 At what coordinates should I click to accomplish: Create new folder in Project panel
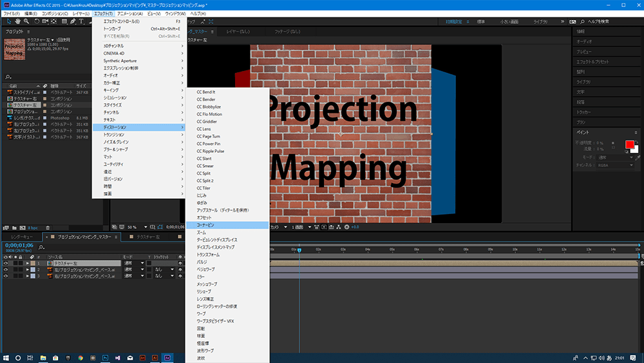point(14,228)
